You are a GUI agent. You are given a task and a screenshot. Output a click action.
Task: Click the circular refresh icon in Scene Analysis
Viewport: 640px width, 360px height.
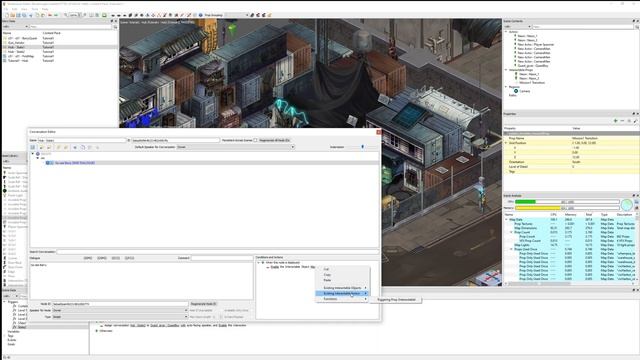pyautogui.click(x=627, y=204)
